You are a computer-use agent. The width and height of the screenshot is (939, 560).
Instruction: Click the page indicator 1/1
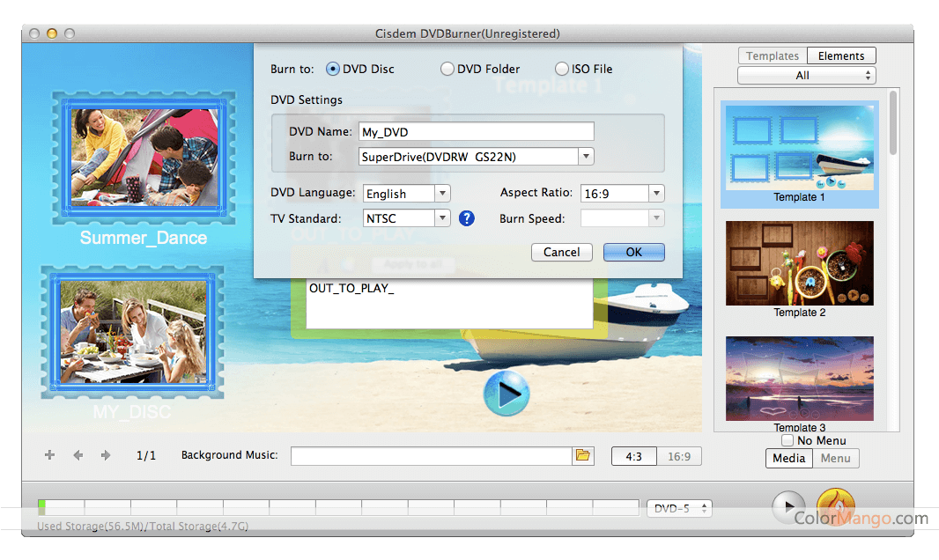tap(146, 455)
